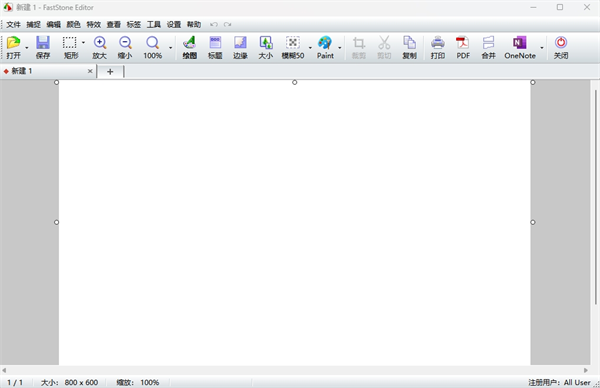Open the 编辑 menu
Image resolution: width=600 pixels, height=388 pixels.
[54, 24]
